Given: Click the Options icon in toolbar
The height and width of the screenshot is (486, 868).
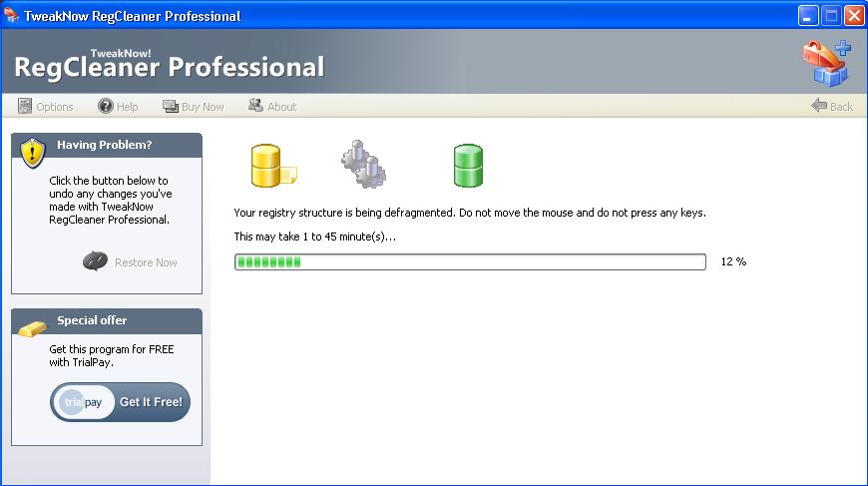Looking at the screenshot, I should point(25,106).
